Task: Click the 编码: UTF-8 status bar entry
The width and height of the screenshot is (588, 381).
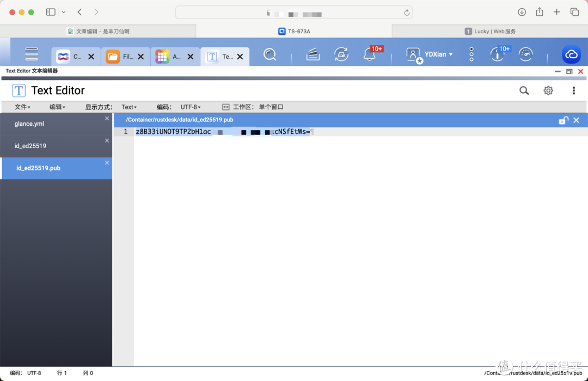Action: point(26,373)
